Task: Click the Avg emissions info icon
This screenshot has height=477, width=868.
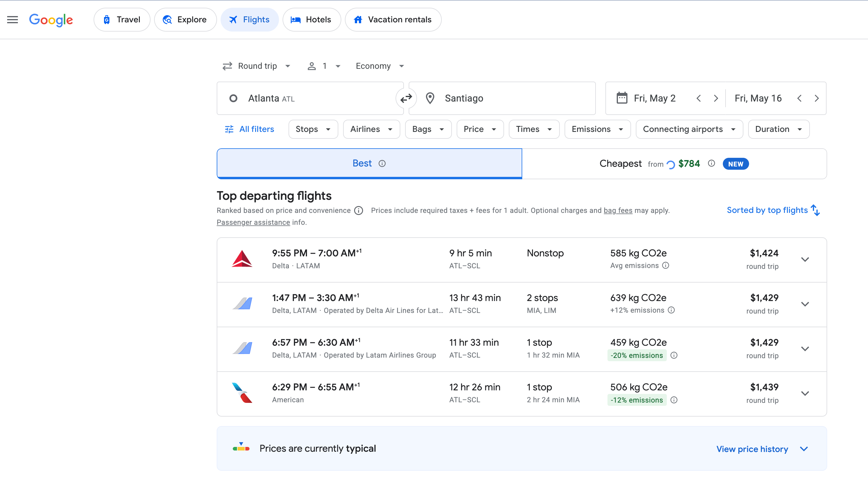Action: tap(666, 266)
